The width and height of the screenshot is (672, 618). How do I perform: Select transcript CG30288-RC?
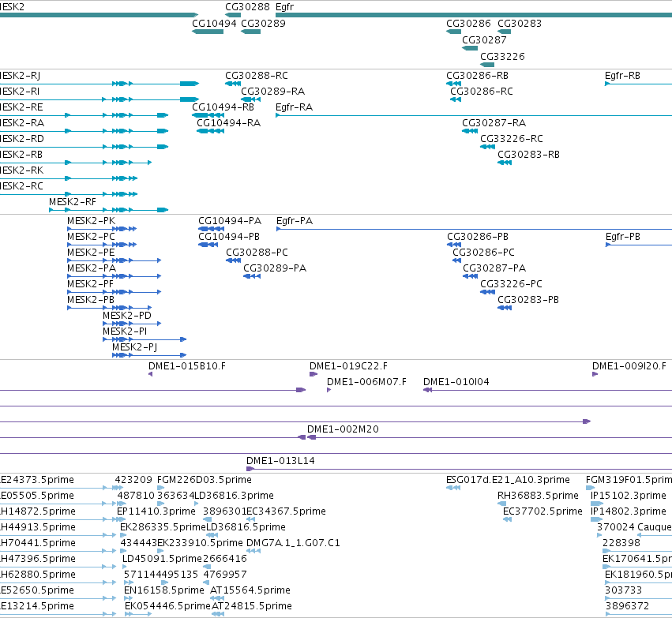(257, 76)
